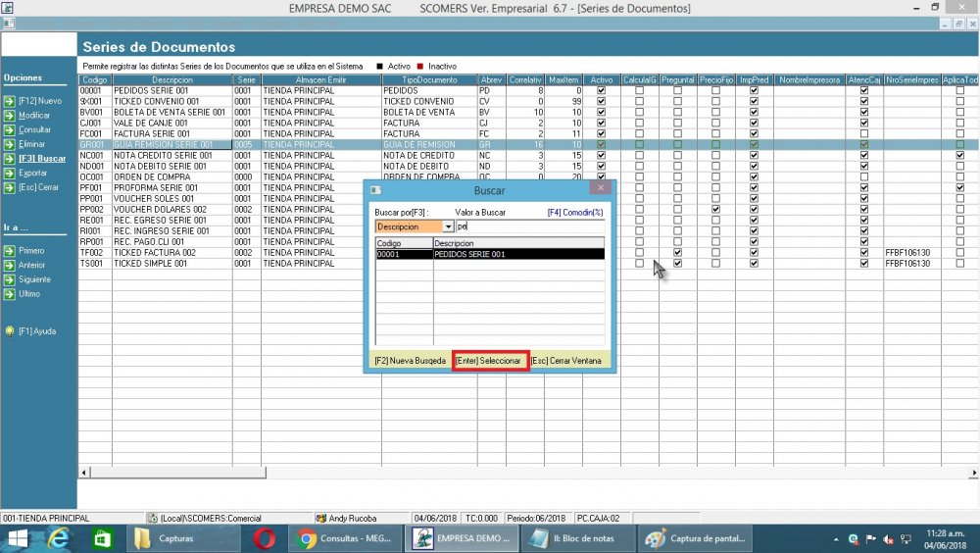Click the arrow icon beside [F12] Nuevo
980x553 pixels.
click(x=10, y=101)
